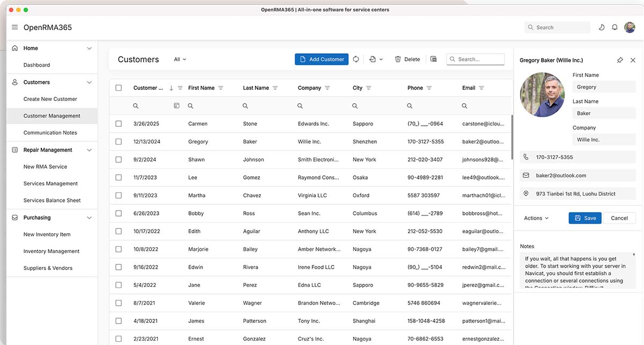Viewport: 644px width, 345px height.
Task: Pin the Gregory Baker detail panel
Action: point(620,60)
